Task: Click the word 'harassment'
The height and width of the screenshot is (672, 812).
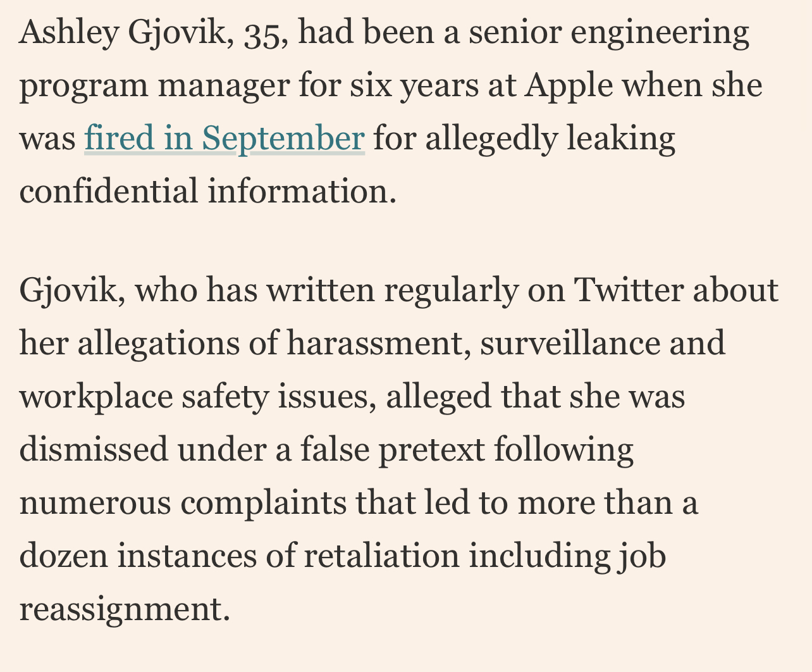Action: (x=378, y=344)
